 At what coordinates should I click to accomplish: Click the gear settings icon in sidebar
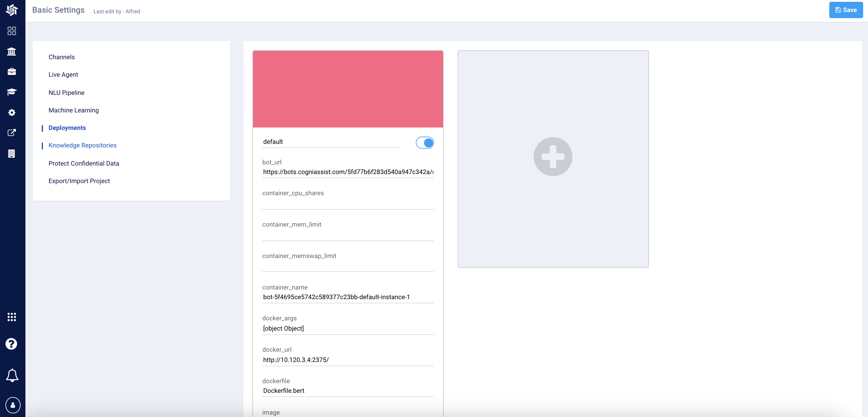click(x=12, y=112)
